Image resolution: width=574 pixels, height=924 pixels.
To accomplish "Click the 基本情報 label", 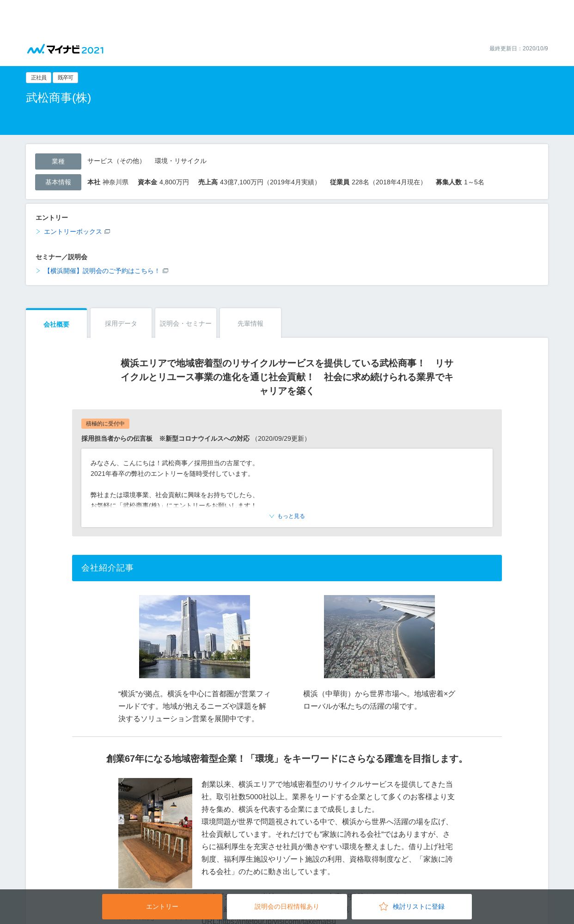I will (58, 182).
